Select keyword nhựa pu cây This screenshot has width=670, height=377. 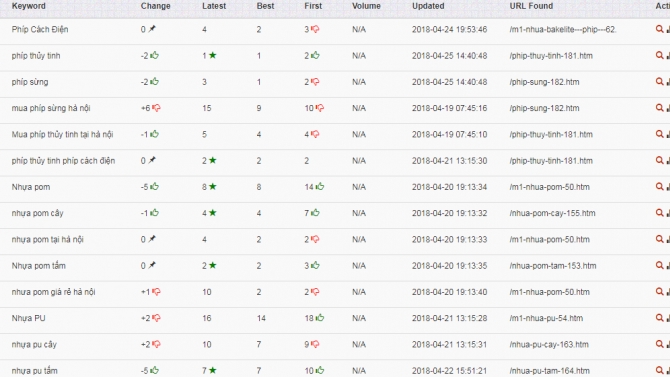(x=34, y=345)
